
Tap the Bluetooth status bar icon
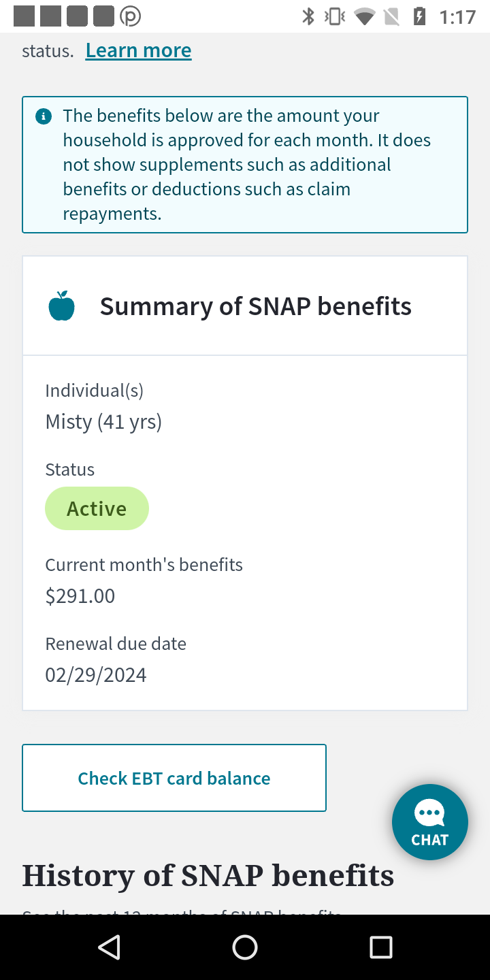308,16
